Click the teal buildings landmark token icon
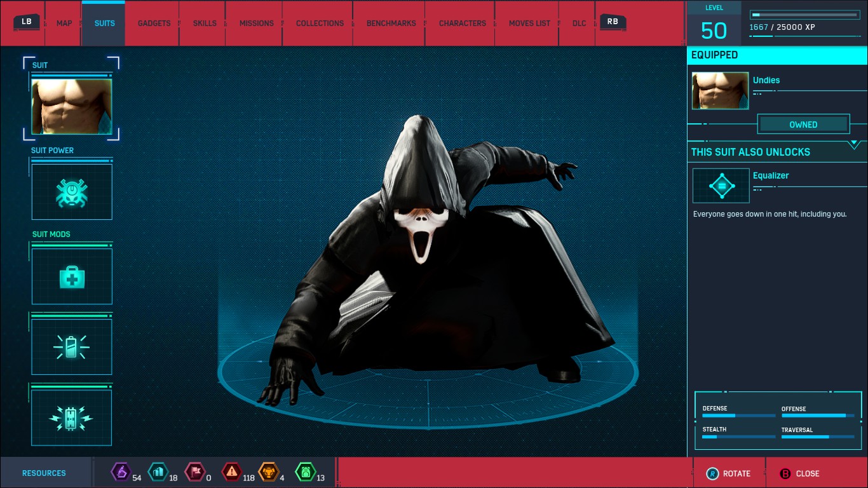Viewport: 868px width, 488px height. [157, 472]
